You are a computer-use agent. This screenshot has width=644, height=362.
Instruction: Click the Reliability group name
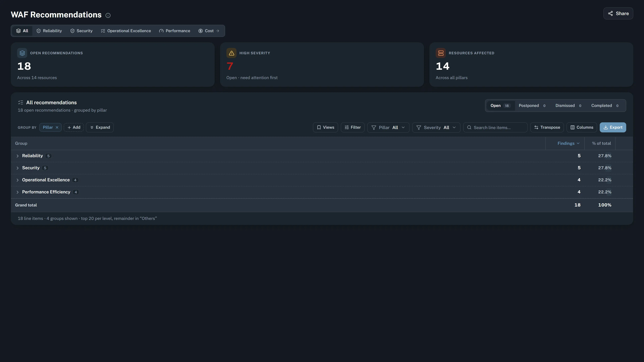[x=33, y=156]
